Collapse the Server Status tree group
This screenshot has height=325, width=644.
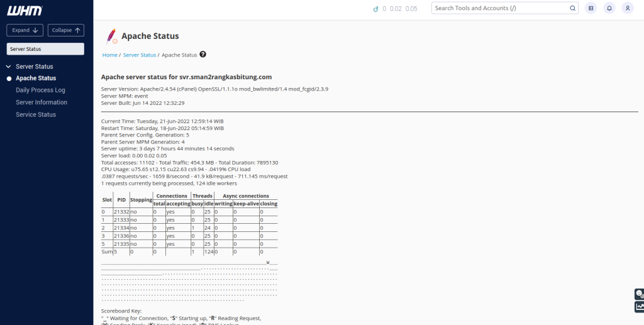(9, 67)
